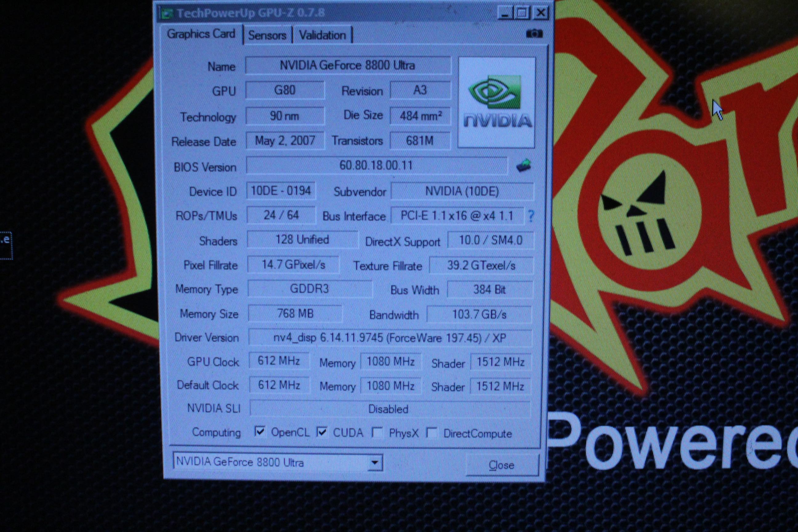The image size is (798, 532).
Task: Click the Name field NVIDIA GeForce 8800 Ultra
Action: (348, 65)
